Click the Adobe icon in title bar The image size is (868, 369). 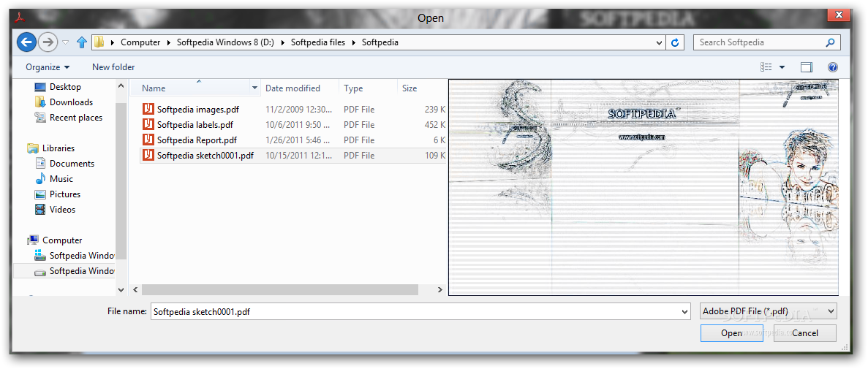click(20, 17)
